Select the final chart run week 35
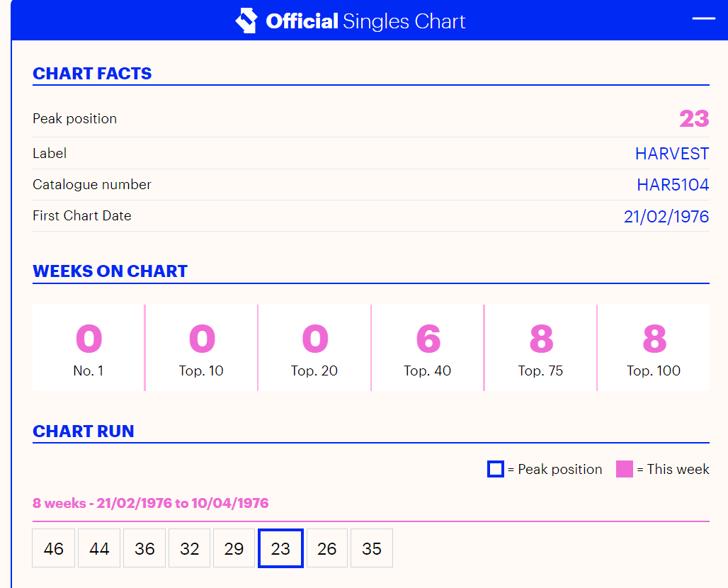This screenshot has width=728, height=588. click(x=371, y=548)
